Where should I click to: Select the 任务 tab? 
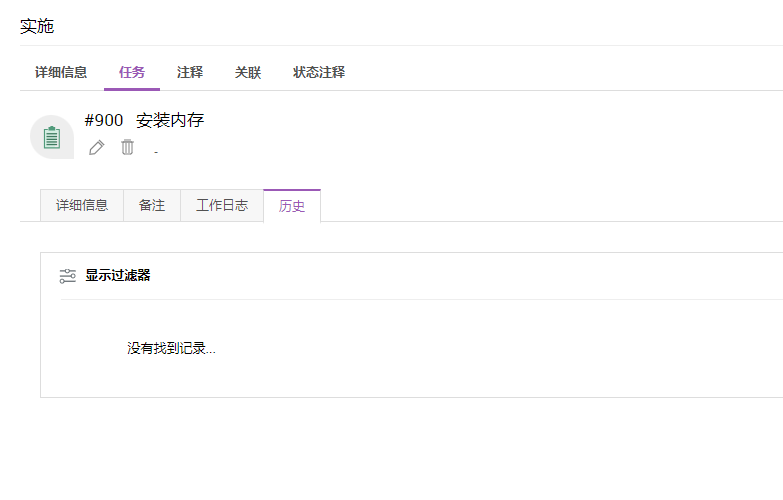click(132, 72)
